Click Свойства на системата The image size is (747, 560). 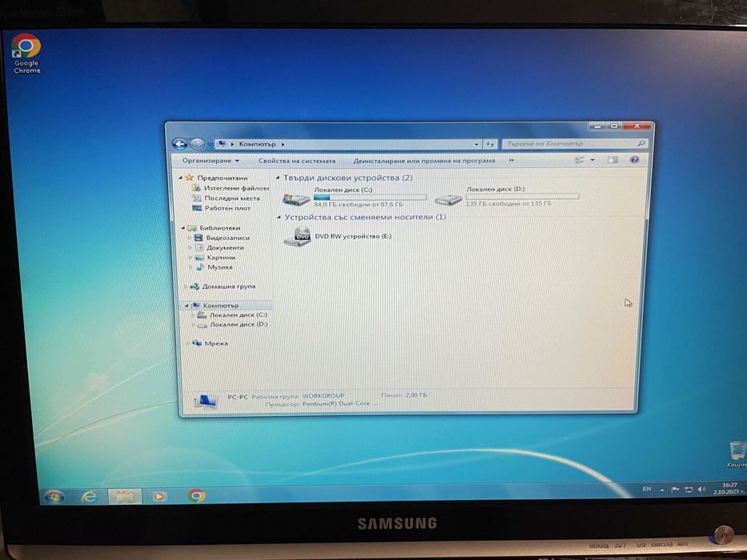click(x=297, y=161)
